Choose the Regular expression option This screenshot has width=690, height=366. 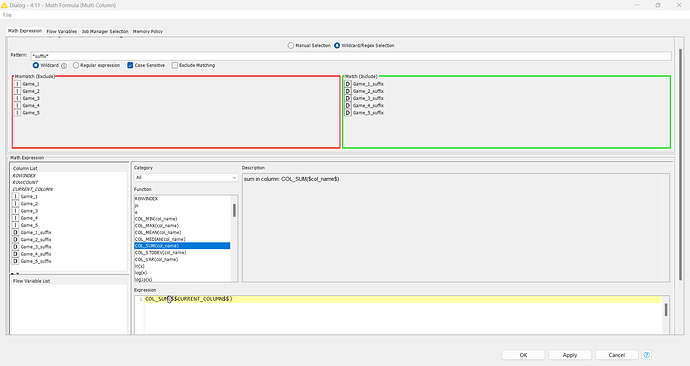pyautogui.click(x=76, y=65)
